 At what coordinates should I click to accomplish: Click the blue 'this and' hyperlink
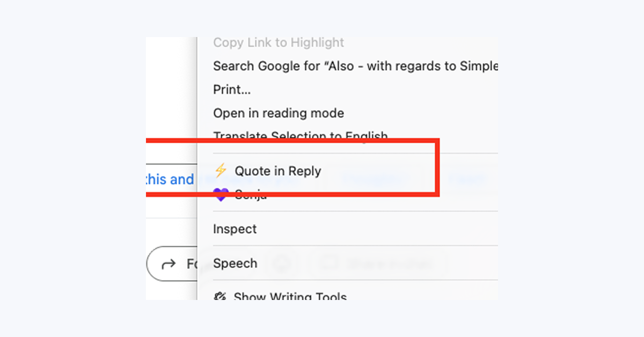point(170,180)
